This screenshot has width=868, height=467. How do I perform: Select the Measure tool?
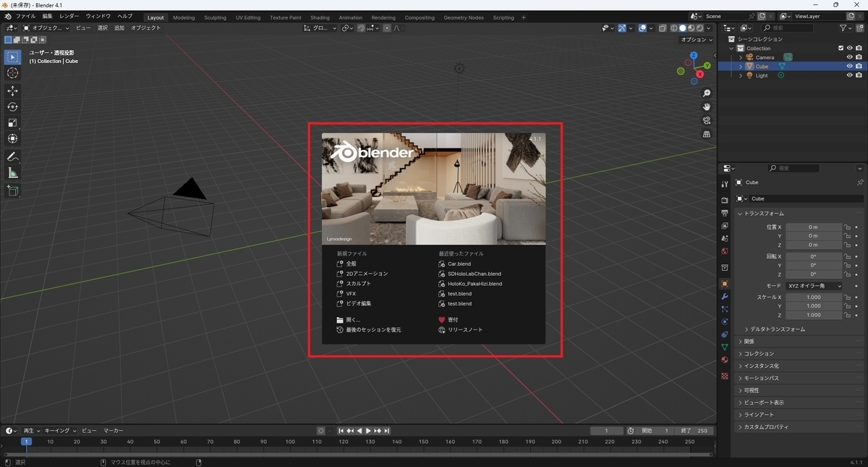[x=13, y=172]
